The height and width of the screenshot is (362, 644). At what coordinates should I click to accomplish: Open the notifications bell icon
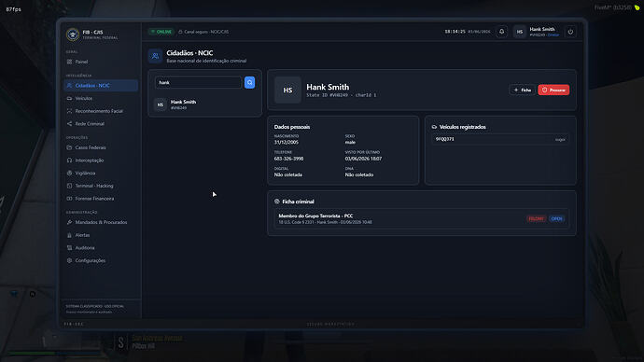point(501,32)
